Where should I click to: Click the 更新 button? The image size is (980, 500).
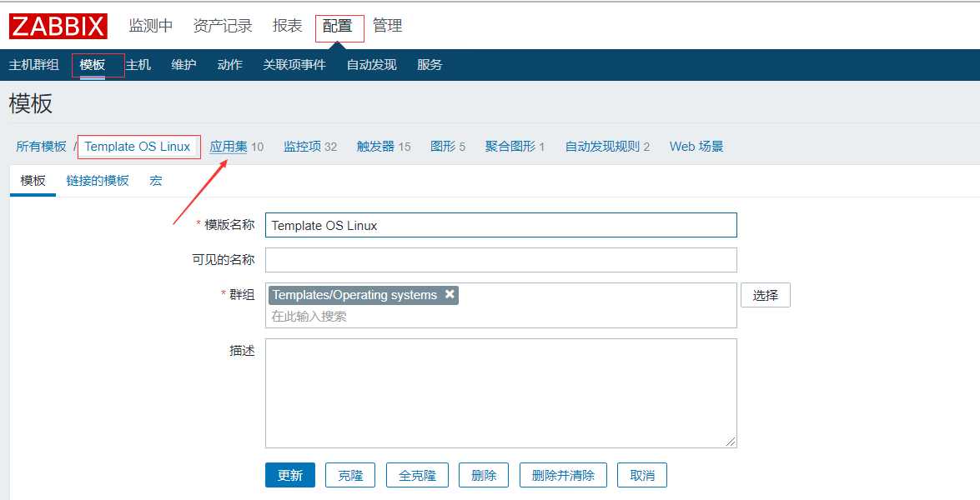click(290, 476)
